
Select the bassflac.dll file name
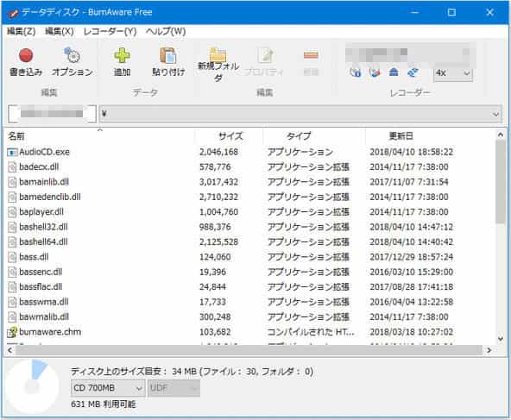[41, 287]
